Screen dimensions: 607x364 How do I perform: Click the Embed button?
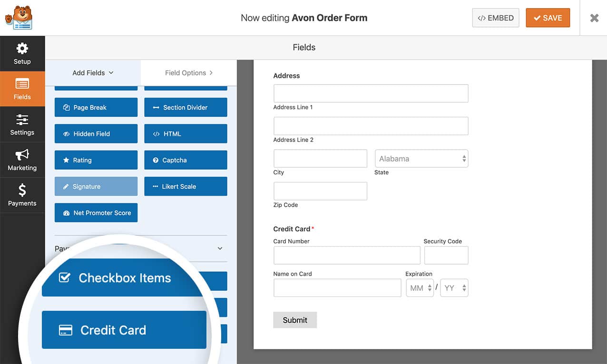pos(496,18)
